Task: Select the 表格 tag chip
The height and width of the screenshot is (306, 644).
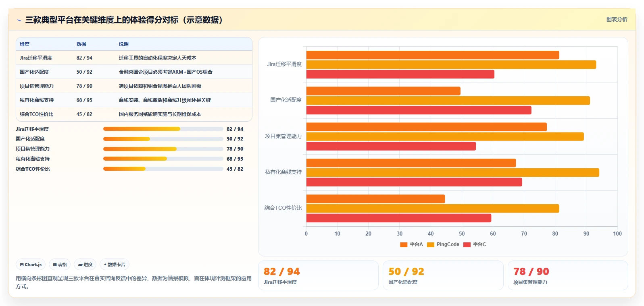Action: coord(60,265)
